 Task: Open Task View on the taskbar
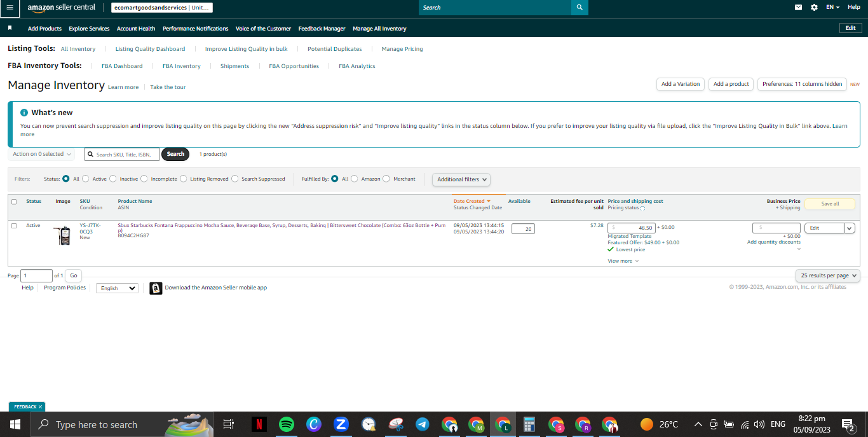tap(229, 424)
